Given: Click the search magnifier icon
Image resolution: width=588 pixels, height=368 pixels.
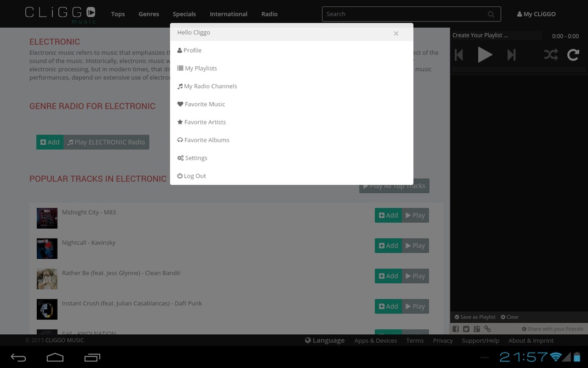Looking at the screenshot, I should point(491,14).
